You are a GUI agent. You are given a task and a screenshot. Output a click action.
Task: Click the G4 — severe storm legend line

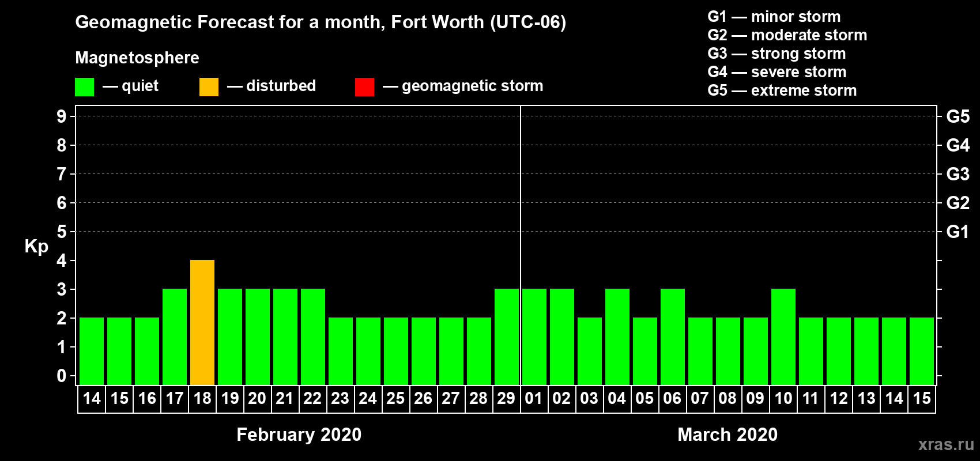tap(777, 72)
